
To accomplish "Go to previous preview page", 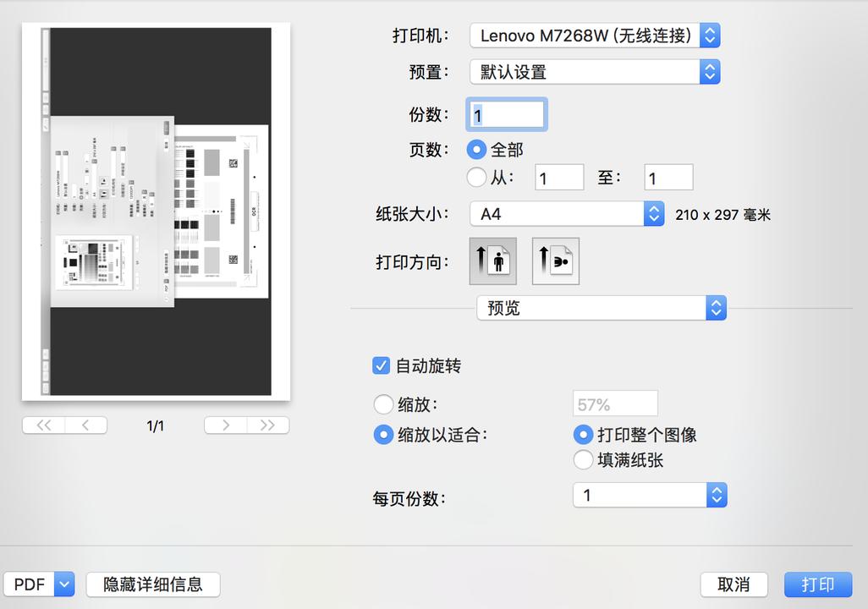I will [87, 425].
